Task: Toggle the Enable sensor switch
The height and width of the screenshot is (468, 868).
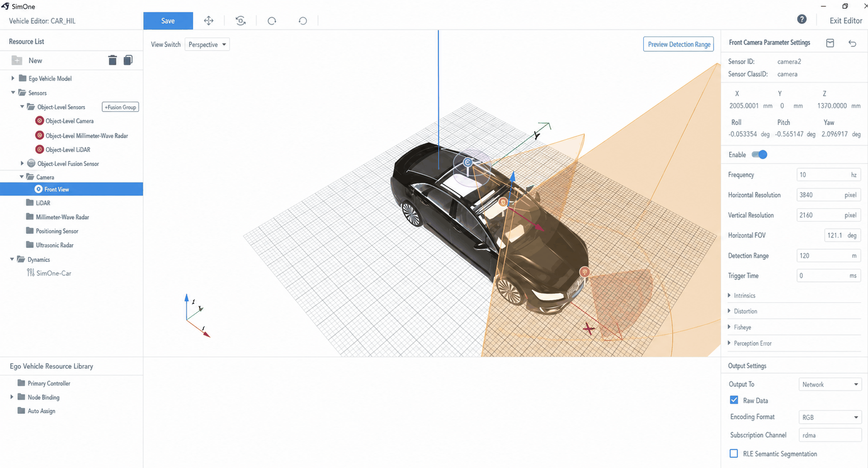Action: pyautogui.click(x=759, y=154)
